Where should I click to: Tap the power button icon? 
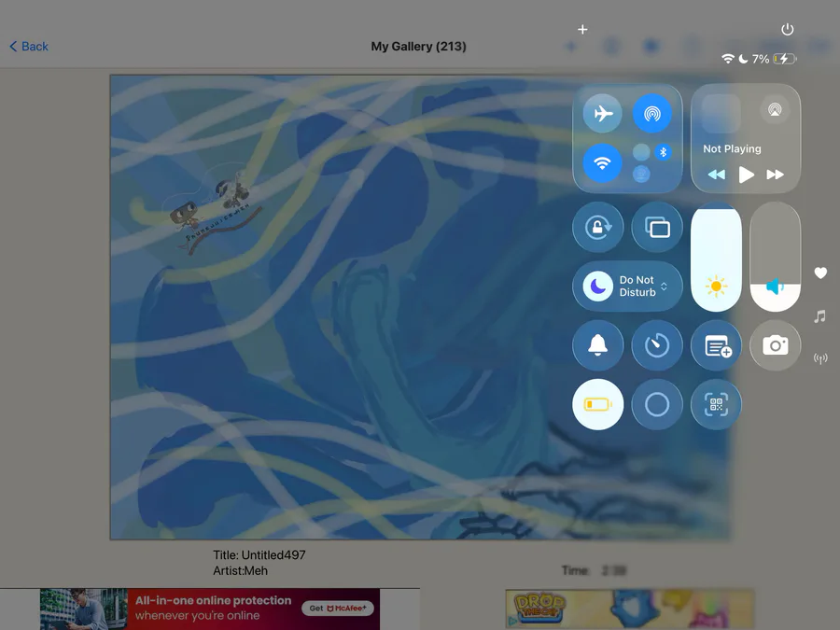tap(787, 30)
